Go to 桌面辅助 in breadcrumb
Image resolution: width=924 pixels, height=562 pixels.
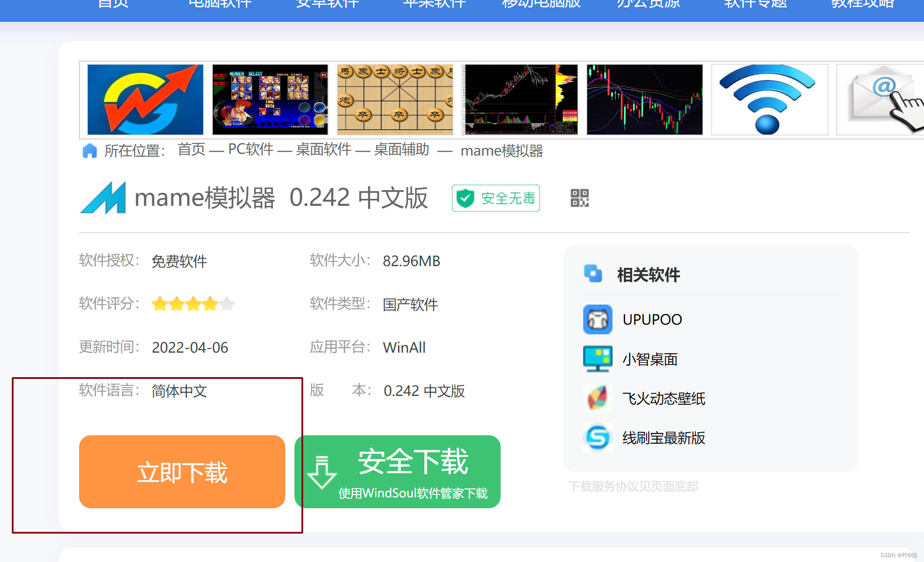coord(401,150)
